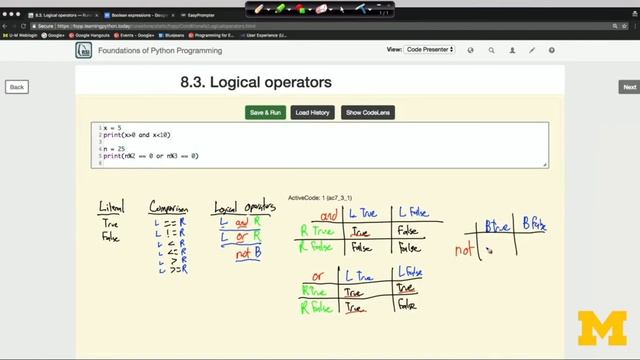Open the Google+ bookmark

coord(53,36)
